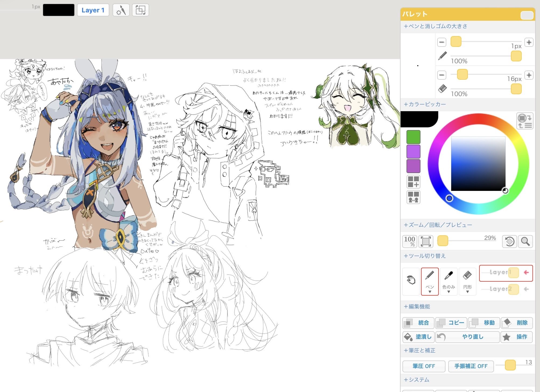Click the Layer 1 button in top toolbar
The width and height of the screenshot is (540, 392).
pos(93,10)
